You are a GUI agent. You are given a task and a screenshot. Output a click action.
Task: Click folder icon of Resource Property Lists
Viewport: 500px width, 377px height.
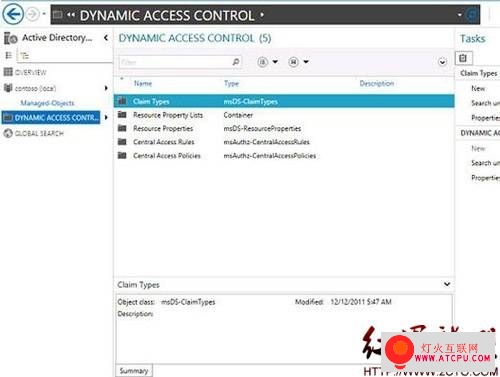pos(122,114)
